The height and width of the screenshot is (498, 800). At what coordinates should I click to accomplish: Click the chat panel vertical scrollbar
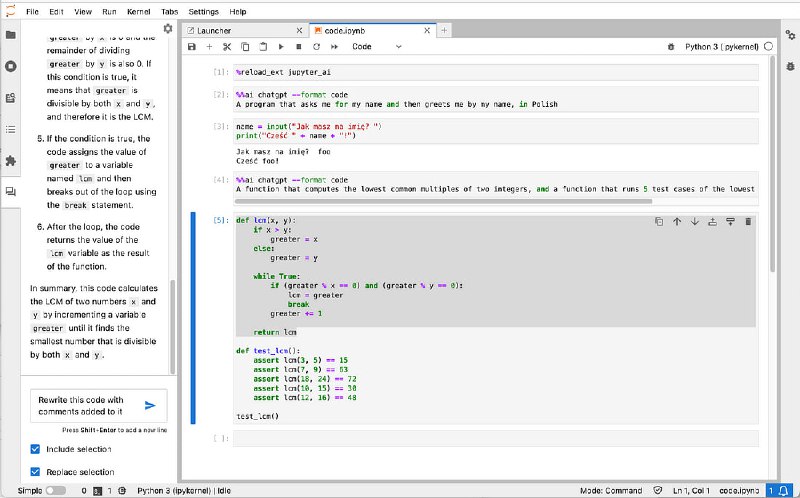point(172,327)
